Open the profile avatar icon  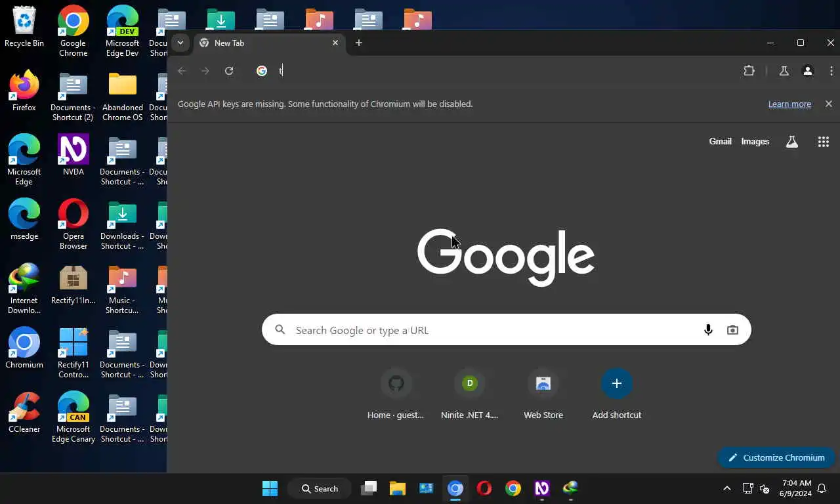(808, 71)
